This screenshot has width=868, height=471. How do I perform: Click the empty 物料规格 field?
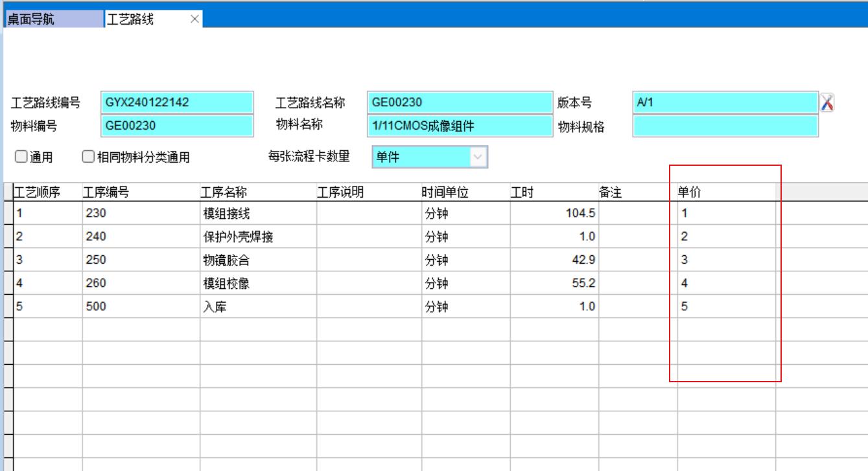pos(725,126)
